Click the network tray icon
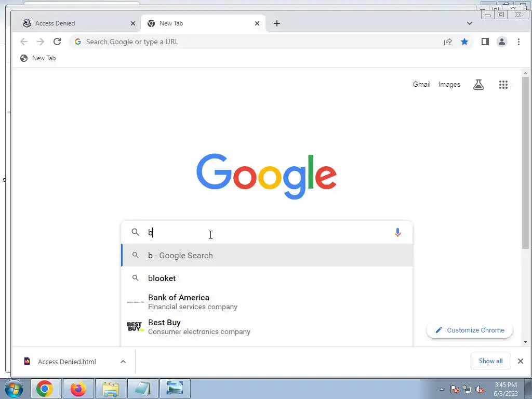The height and width of the screenshot is (399, 532). [467, 390]
